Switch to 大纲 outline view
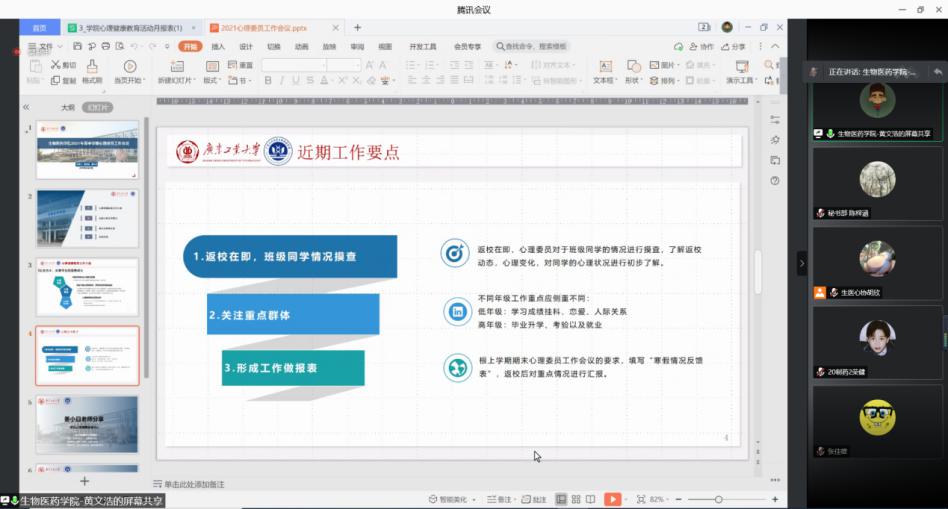The width and height of the screenshot is (948, 509). pos(68,107)
